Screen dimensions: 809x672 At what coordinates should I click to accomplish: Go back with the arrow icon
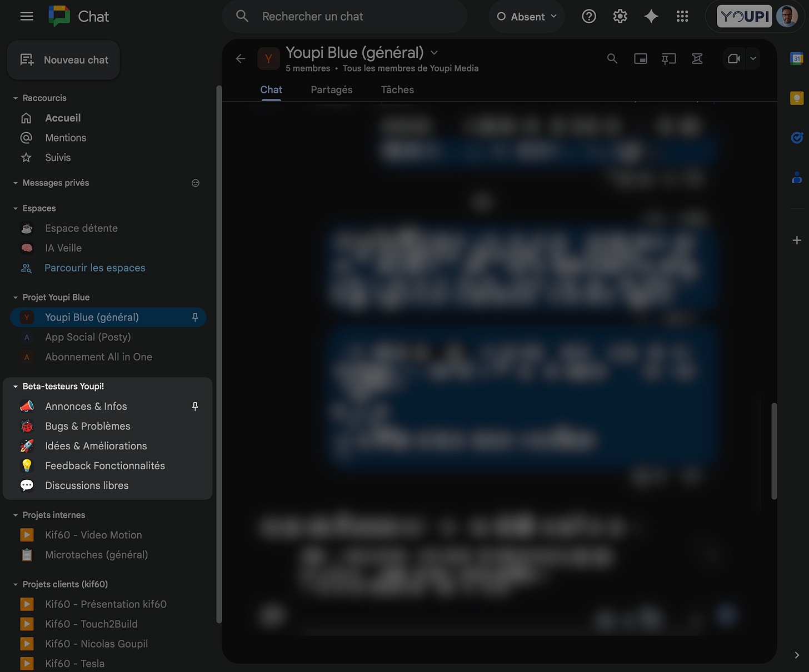point(241,58)
